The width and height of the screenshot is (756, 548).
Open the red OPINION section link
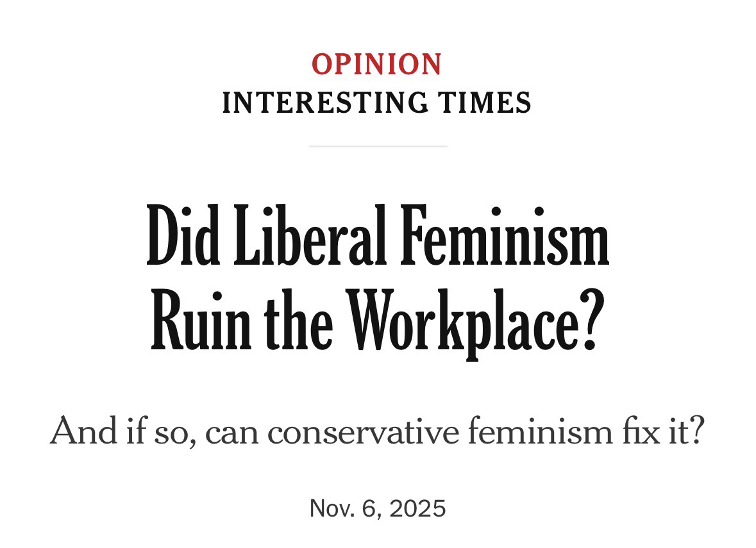pyautogui.click(x=377, y=64)
